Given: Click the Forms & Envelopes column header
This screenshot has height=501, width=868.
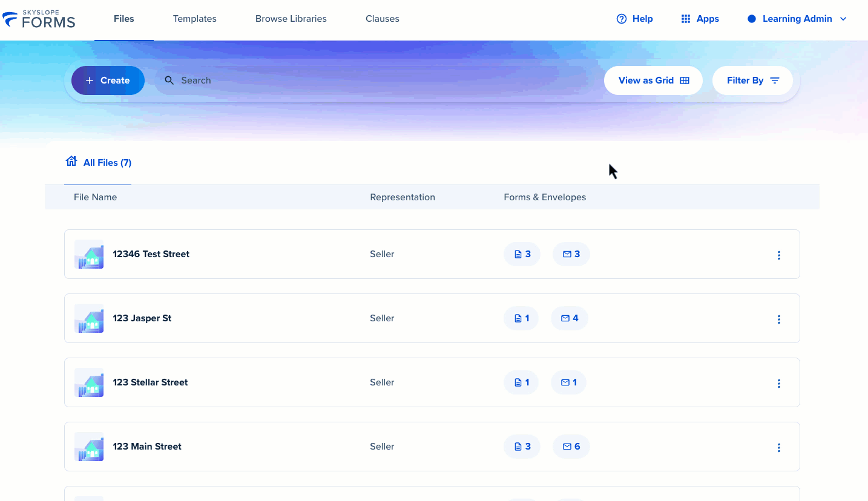Looking at the screenshot, I should [545, 197].
